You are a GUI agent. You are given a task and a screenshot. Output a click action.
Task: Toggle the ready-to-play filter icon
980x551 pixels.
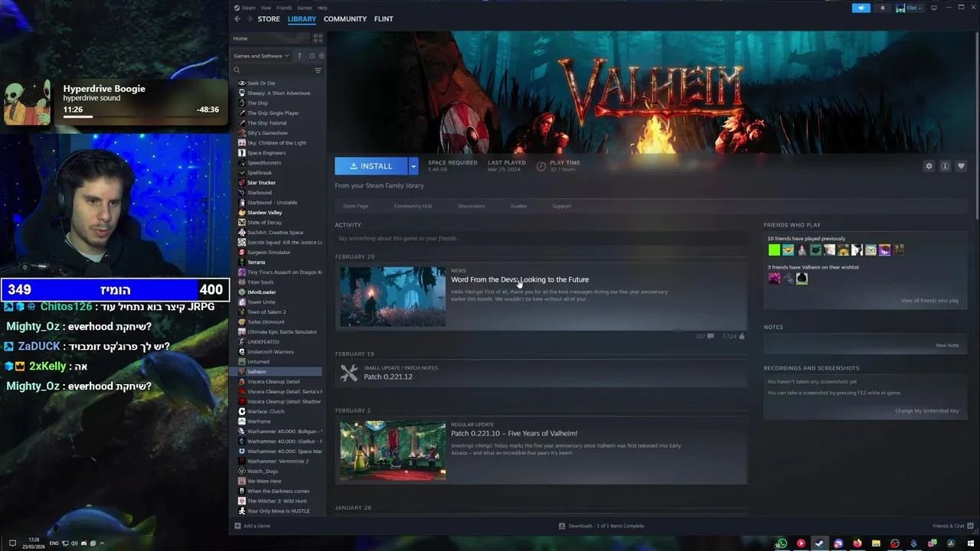tap(322, 56)
